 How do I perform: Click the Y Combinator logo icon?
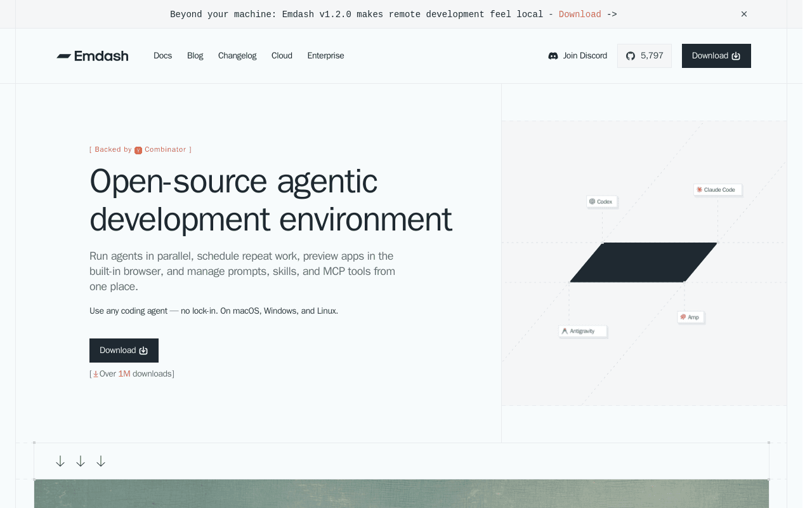138,150
